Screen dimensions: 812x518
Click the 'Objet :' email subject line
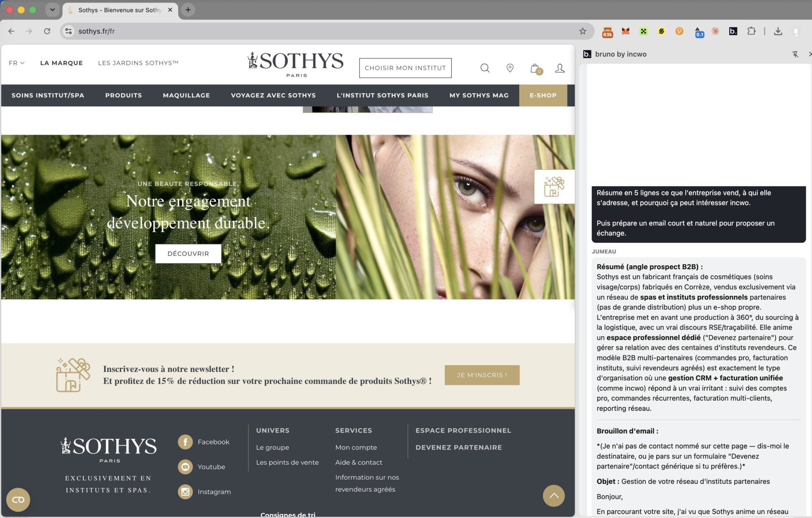click(683, 482)
